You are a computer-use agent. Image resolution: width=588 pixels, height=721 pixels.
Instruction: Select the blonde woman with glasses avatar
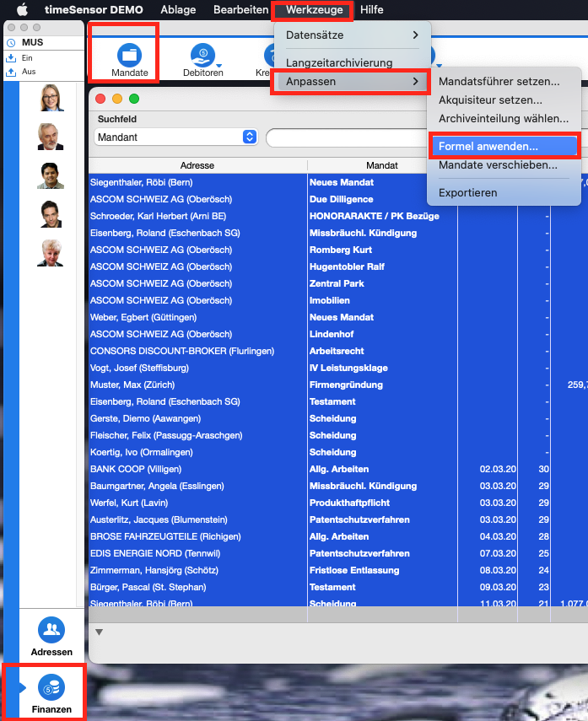[51, 98]
